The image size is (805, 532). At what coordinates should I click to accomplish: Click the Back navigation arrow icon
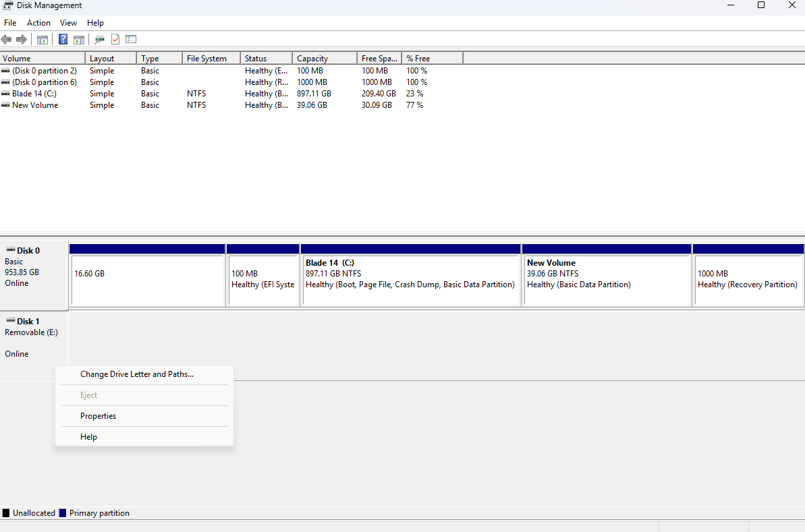6,38
